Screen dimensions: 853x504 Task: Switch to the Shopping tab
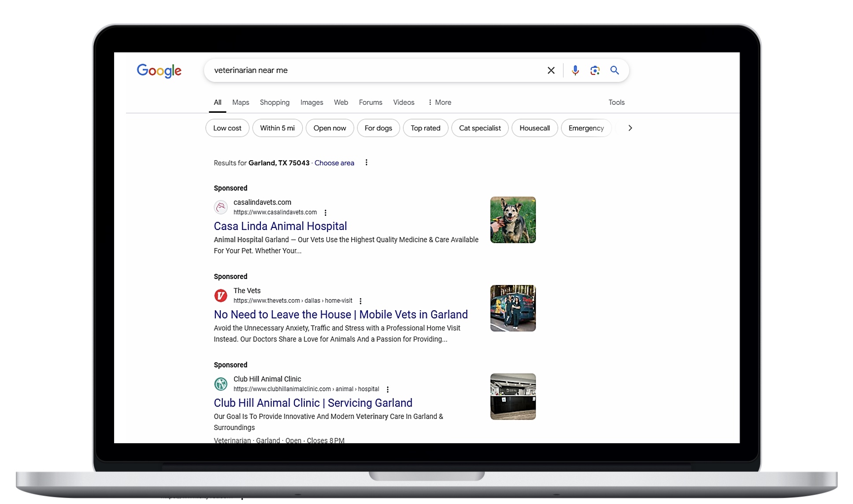pyautogui.click(x=274, y=102)
